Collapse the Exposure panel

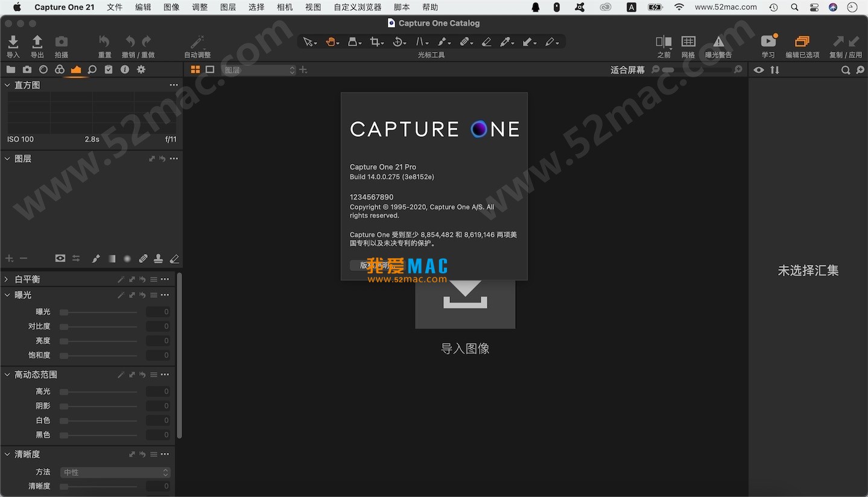pos(7,295)
